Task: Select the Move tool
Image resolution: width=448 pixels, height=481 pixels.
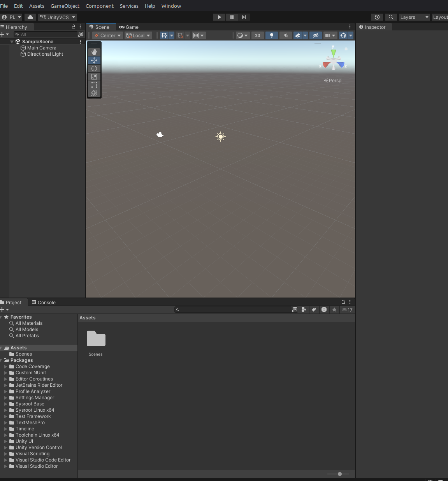Action: pyautogui.click(x=94, y=60)
